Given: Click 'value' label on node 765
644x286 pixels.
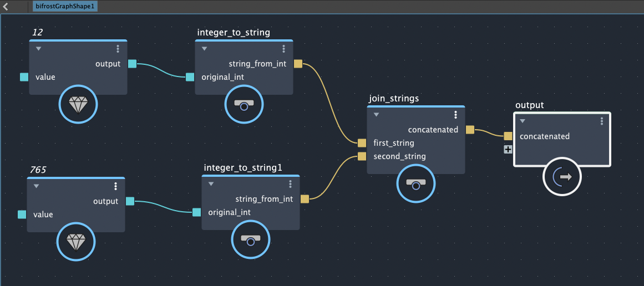Looking at the screenshot, I should pos(43,214).
